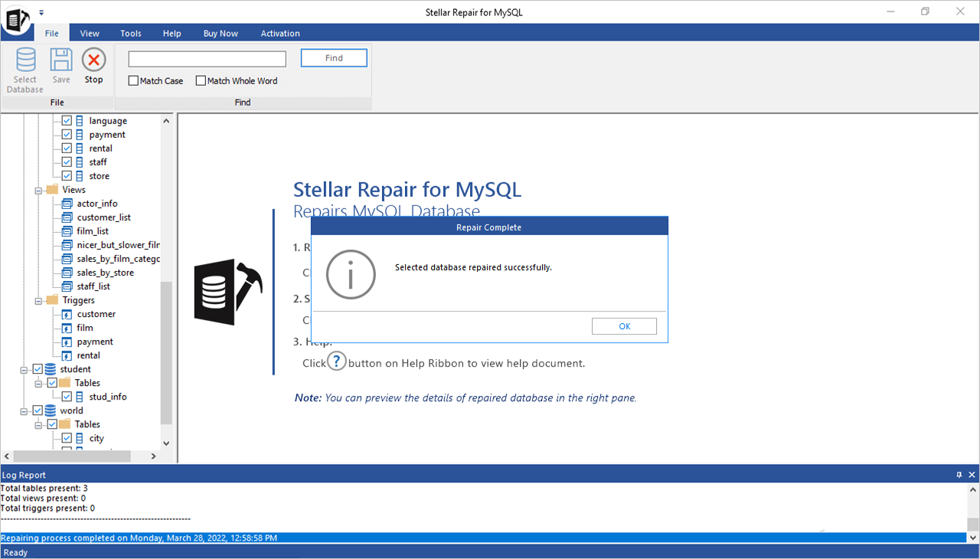Pin the Log Report panel
The width and height of the screenshot is (980, 559).
tap(959, 475)
